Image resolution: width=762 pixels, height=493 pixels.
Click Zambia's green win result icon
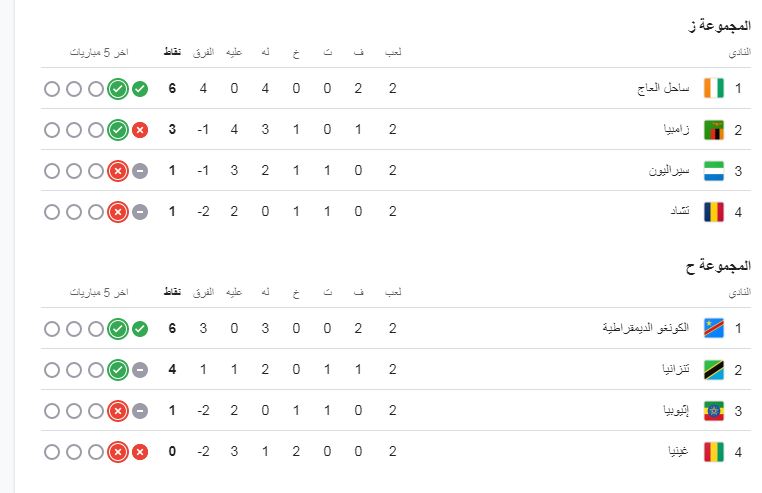(118, 130)
